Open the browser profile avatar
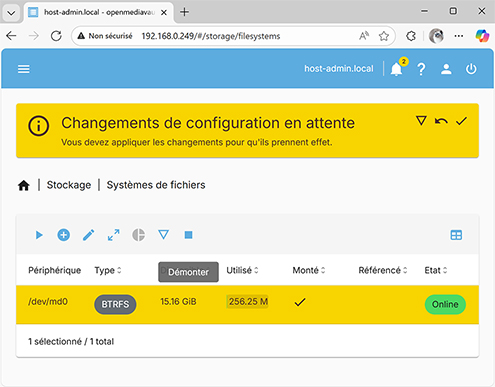Viewport: 495px width, 387px height. (x=436, y=36)
